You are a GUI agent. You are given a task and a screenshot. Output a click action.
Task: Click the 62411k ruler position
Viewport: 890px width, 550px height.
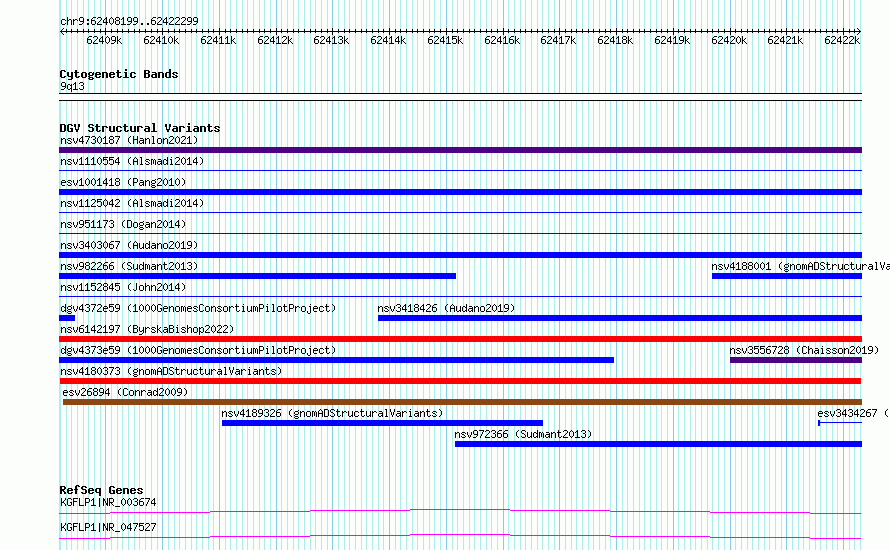point(218,40)
